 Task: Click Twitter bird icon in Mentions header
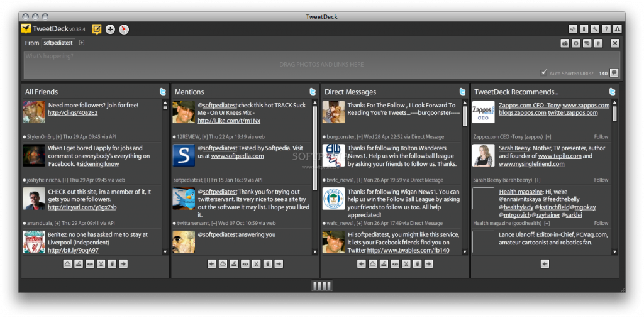[313, 92]
